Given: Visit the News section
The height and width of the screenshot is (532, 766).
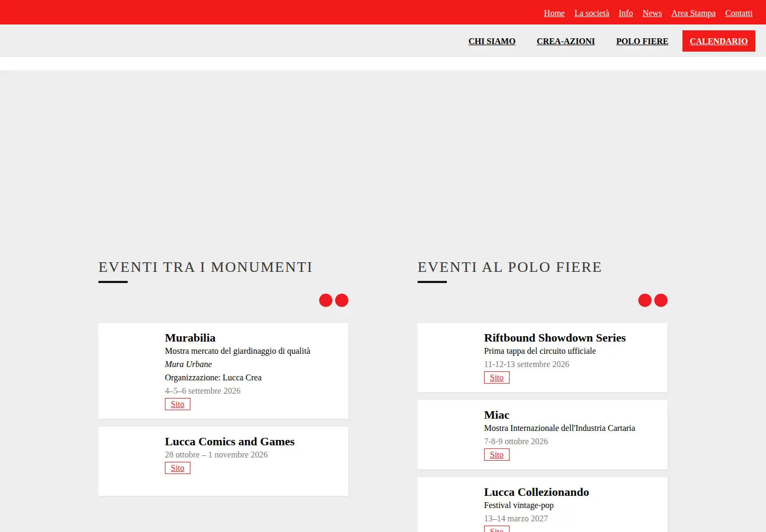Looking at the screenshot, I should pos(652,13).
